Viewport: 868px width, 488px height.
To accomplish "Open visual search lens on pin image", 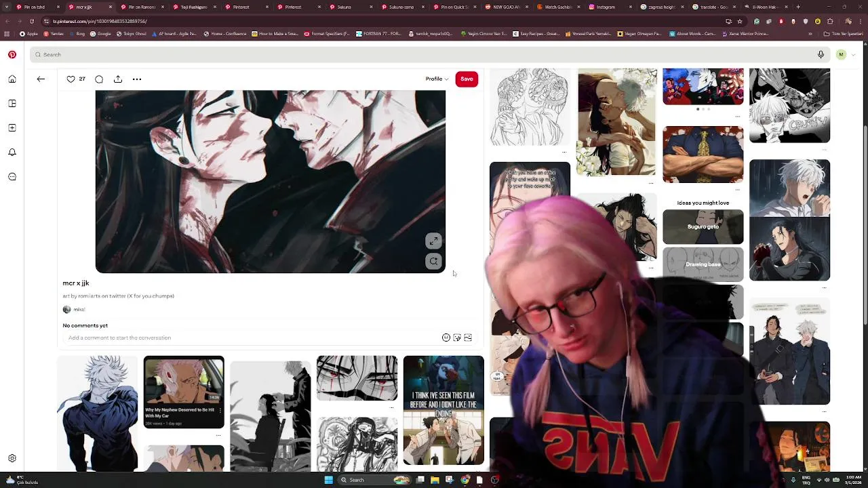I will [433, 261].
